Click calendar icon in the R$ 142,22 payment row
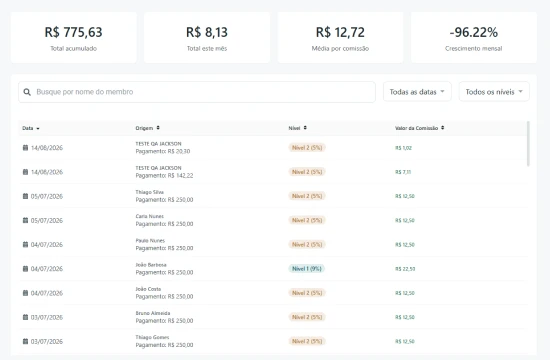Image resolution: width=550 pixels, height=360 pixels. [x=25, y=172]
